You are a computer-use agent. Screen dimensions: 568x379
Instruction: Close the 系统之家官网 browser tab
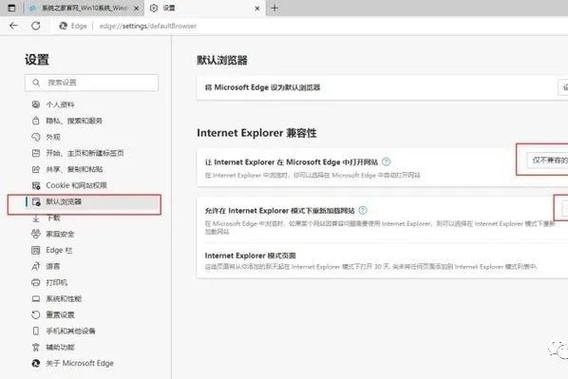pyautogui.click(x=137, y=8)
